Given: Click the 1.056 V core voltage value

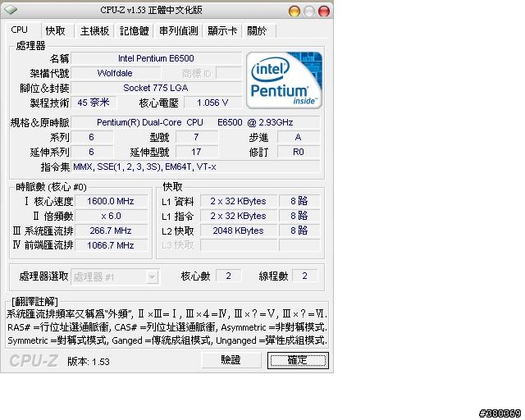Looking at the screenshot, I should pos(213,103).
